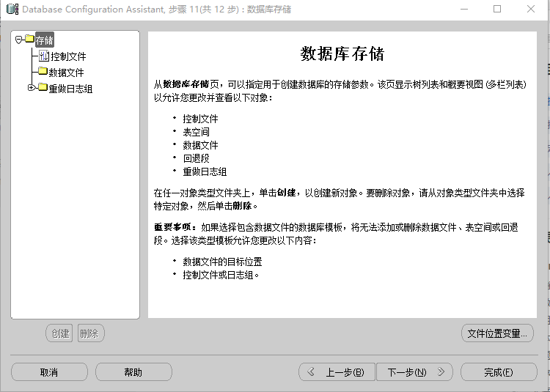This screenshot has height=392, width=550.
Task: Open 帮助 help
Action: (133, 371)
